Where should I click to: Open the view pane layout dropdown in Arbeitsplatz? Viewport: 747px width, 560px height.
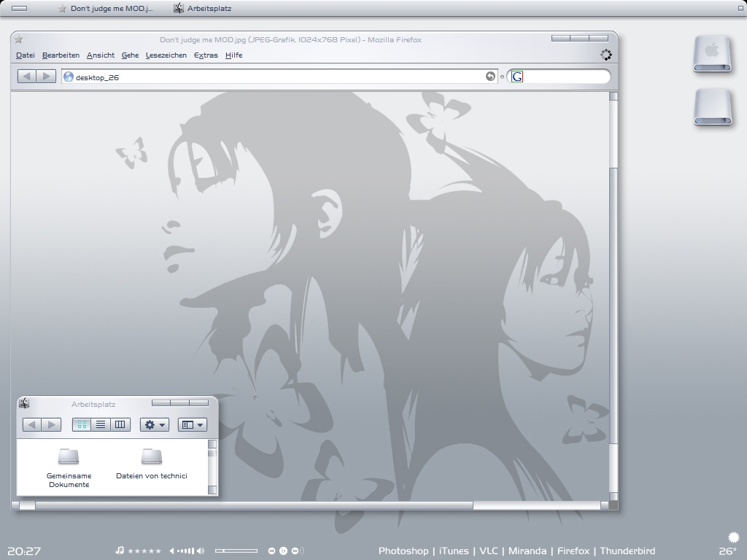[193, 424]
